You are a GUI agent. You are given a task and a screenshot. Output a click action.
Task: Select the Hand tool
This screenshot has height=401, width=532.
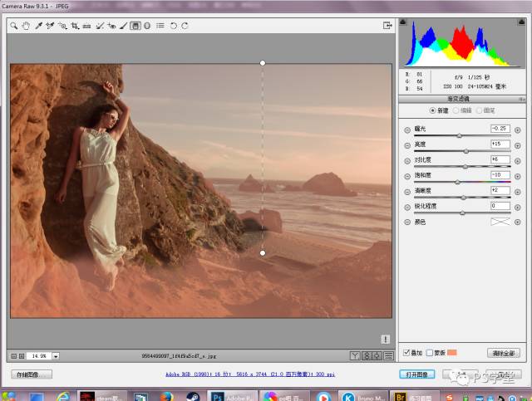pos(26,27)
